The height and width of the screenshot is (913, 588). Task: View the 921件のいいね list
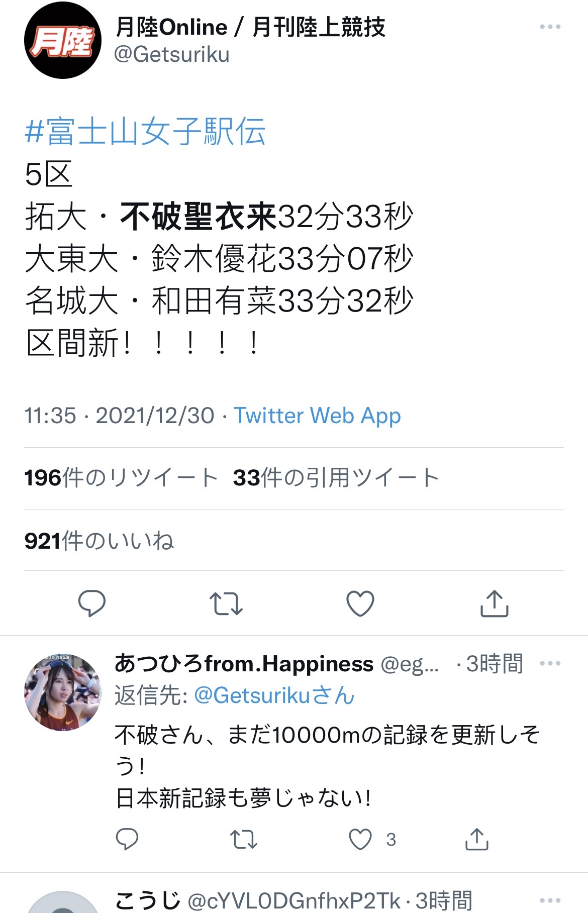(x=99, y=541)
